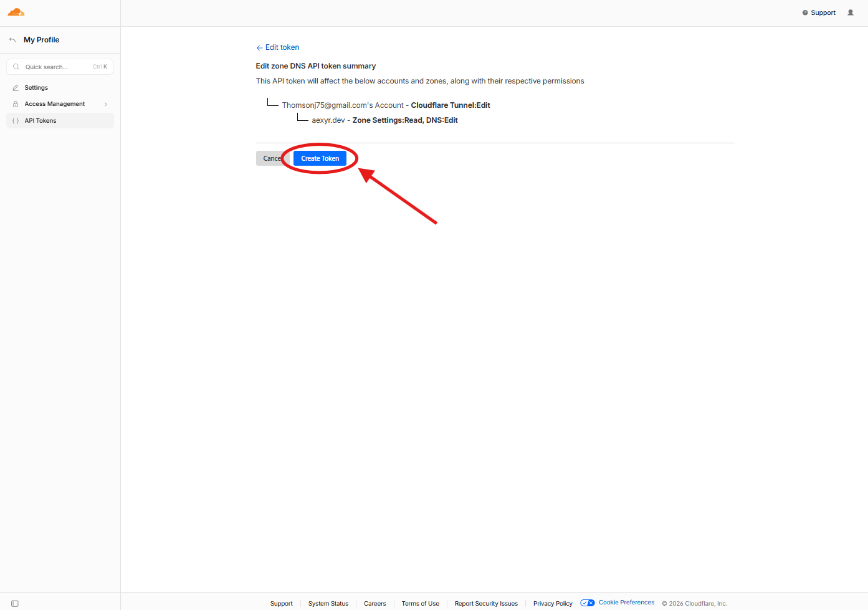868x610 pixels.
Task: Select API Tokens in the sidebar
Action: [60, 121]
